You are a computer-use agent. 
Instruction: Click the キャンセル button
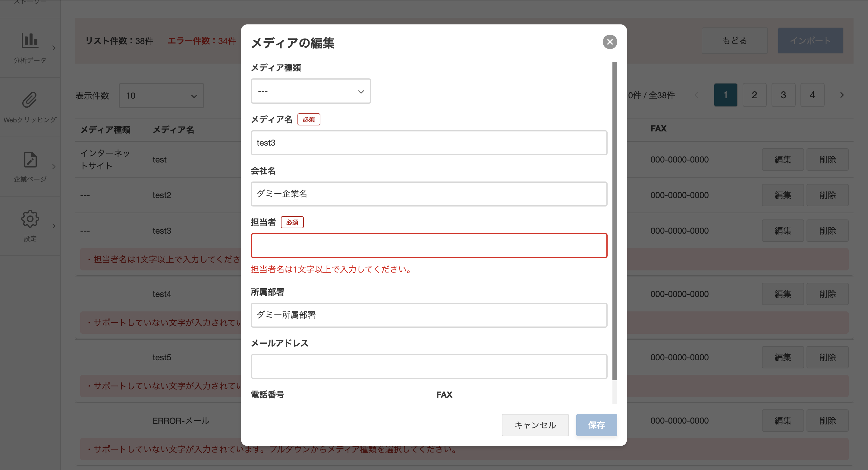pos(535,425)
